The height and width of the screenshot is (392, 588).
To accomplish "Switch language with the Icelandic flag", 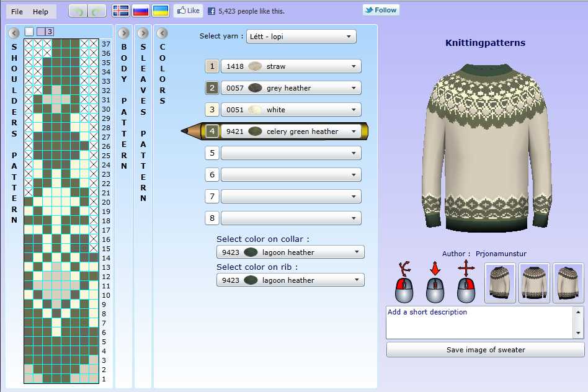I will [x=121, y=11].
